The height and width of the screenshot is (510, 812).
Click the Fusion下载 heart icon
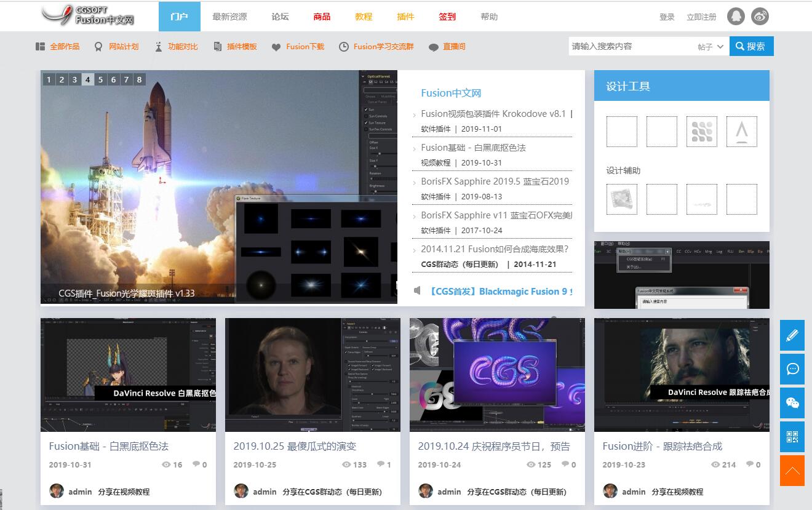[276, 47]
